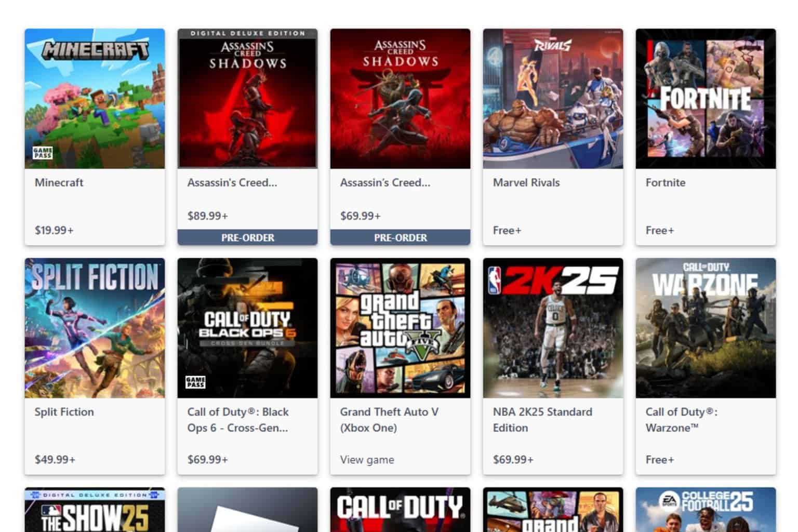Open MLB The Show 25 Digital Deluxe cover
Viewport: 798px width, 532px height.
coord(95,510)
